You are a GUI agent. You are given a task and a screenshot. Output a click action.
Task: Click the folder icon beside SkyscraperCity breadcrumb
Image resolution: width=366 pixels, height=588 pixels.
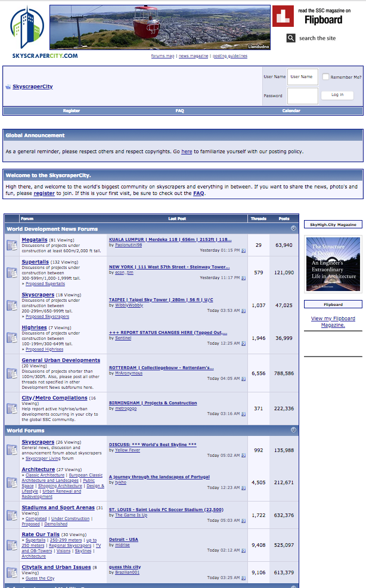click(x=8, y=86)
